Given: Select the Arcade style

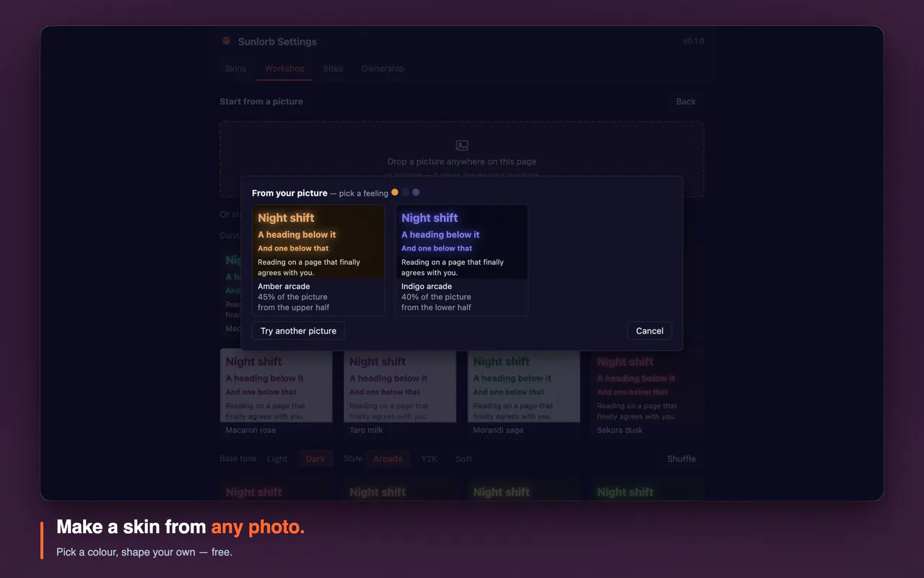Looking at the screenshot, I should pyautogui.click(x=388, y=459).
